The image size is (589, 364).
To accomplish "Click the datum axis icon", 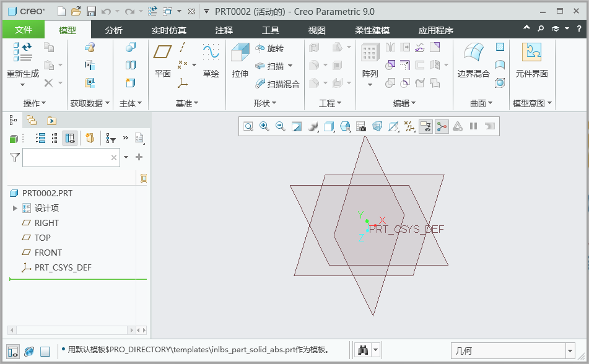I will 182,47.
